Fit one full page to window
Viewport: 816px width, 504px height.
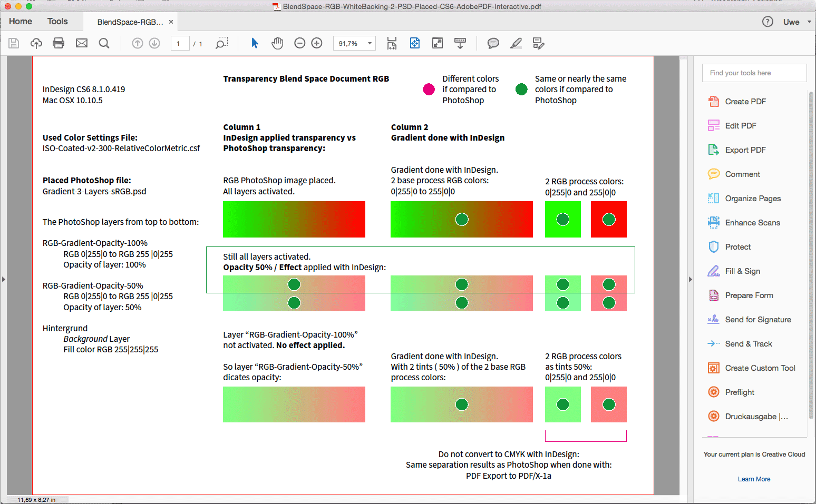point(415,43)
